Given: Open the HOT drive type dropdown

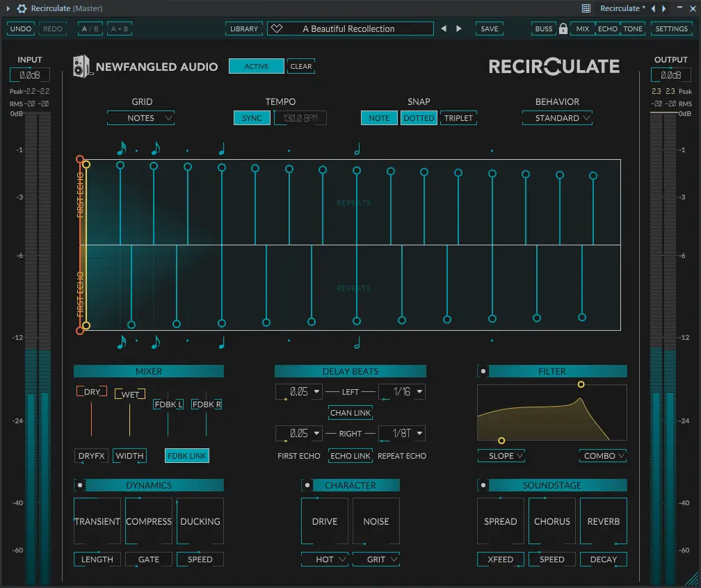Looking at the screenshot, I should [325, 560].
